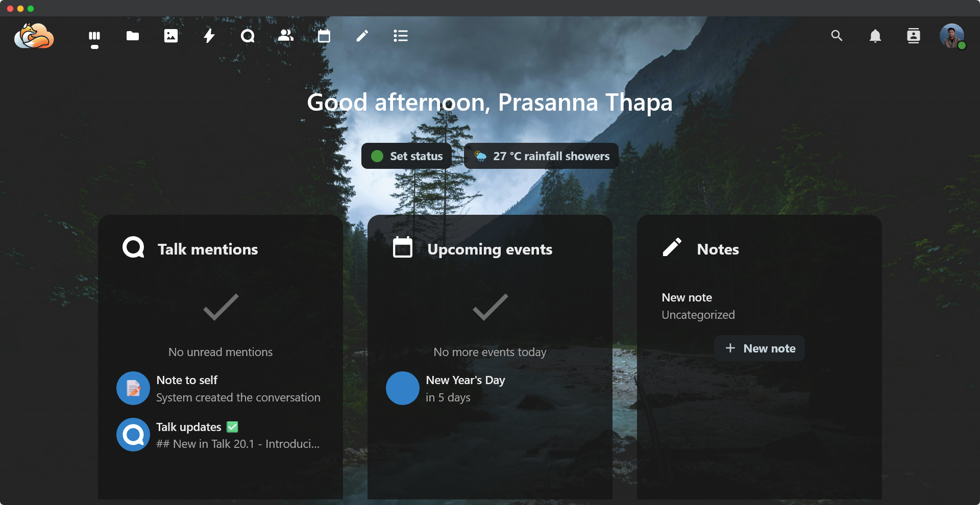Maximize the window with green button
Viewport: 980px width, 505px height.
(x=31, y=9)
